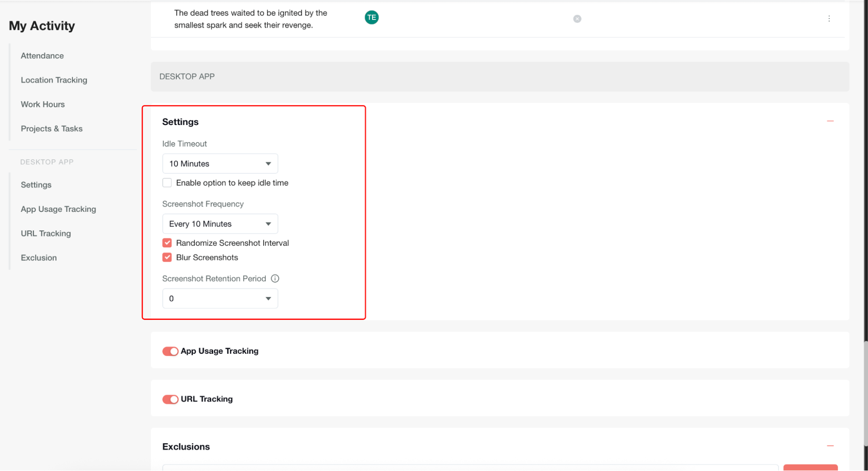Go to Attendance in sidebar
The width and height of the screenshot is (868, 471).
tap(42, 56)
